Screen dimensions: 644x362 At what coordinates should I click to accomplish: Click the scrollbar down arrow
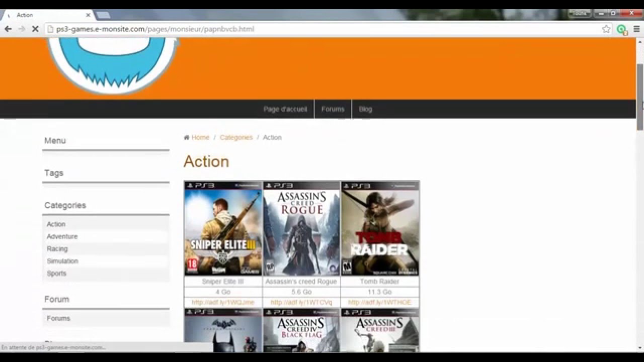(640, 347)
